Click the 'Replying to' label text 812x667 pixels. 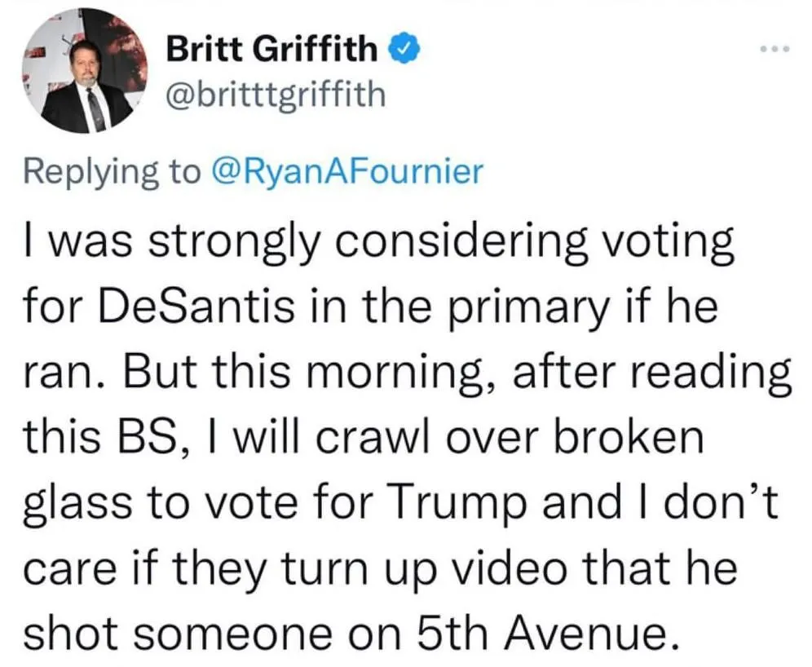pyautogui.click(x=112, y=170)
